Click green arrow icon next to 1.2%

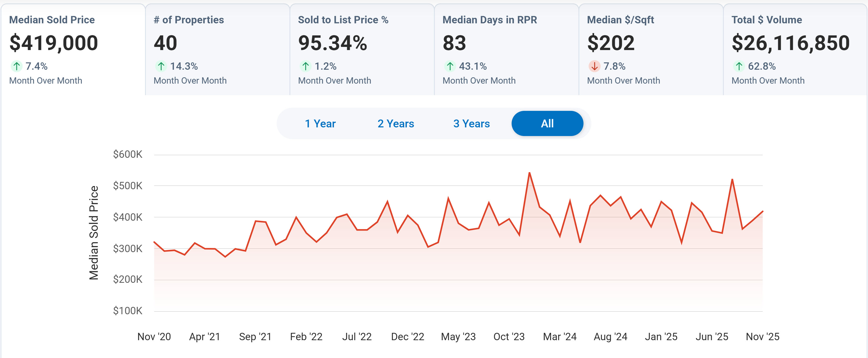pyautogui.click(x=306, y=66)
